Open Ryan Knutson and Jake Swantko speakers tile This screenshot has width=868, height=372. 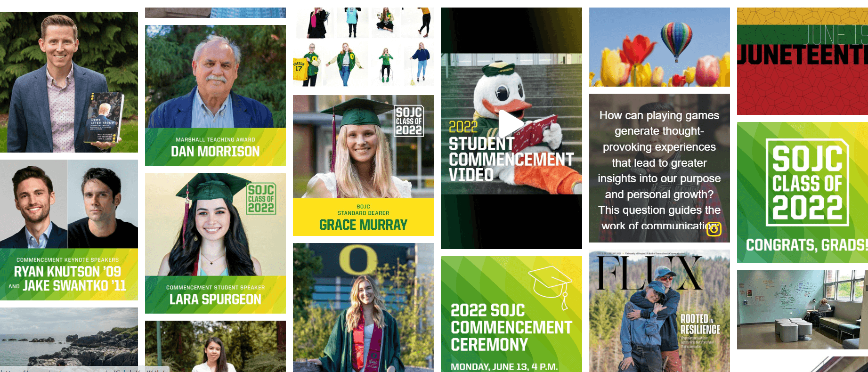click(x=69, y=230)
